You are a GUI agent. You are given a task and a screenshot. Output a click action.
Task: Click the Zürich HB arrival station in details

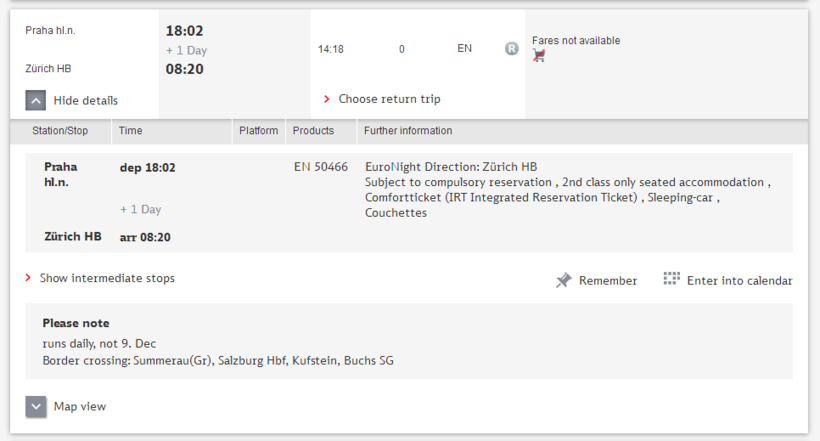click(x=73, y=236)
